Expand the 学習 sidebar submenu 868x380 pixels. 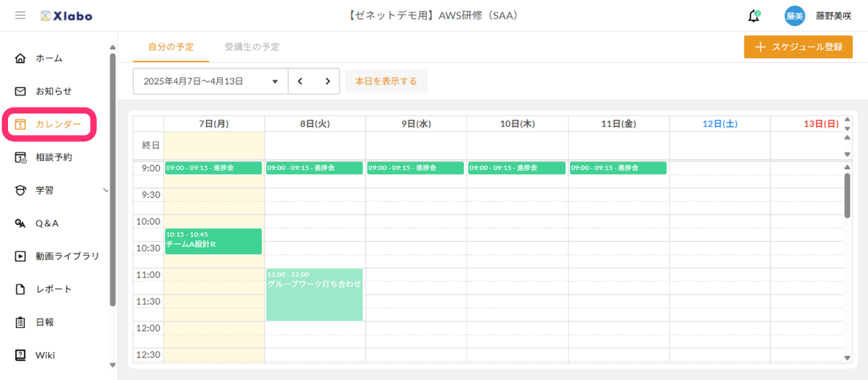105,190
